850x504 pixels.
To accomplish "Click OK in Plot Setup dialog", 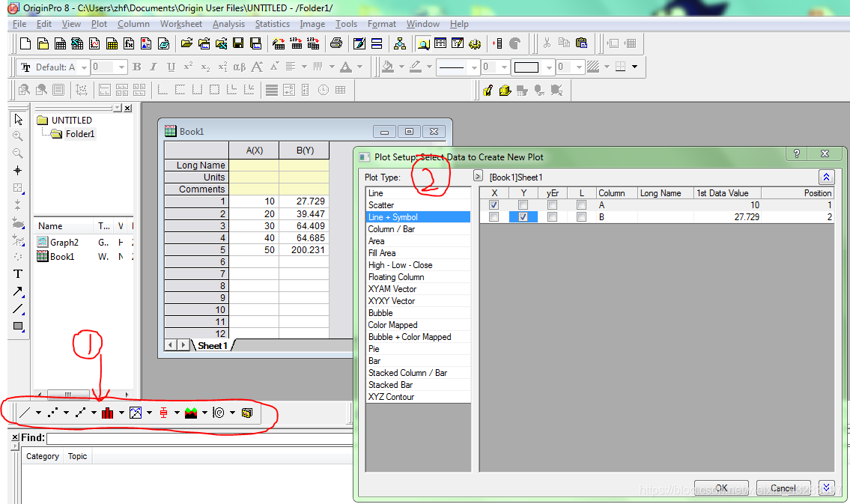I will pyautogui.click(x=721, y=488).
